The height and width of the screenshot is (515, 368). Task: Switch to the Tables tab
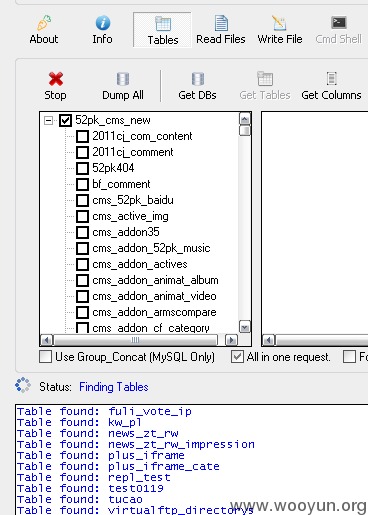point(163,30)
